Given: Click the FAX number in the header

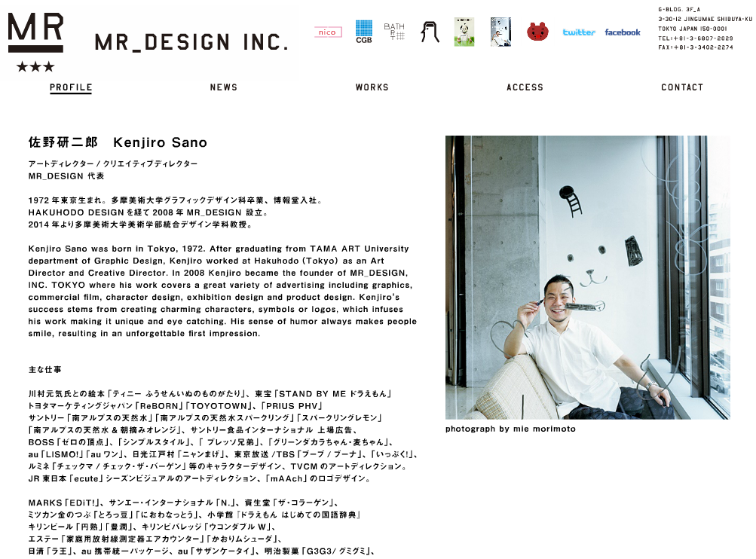Looking at the screenshot, I should click(x=696, y=47).
